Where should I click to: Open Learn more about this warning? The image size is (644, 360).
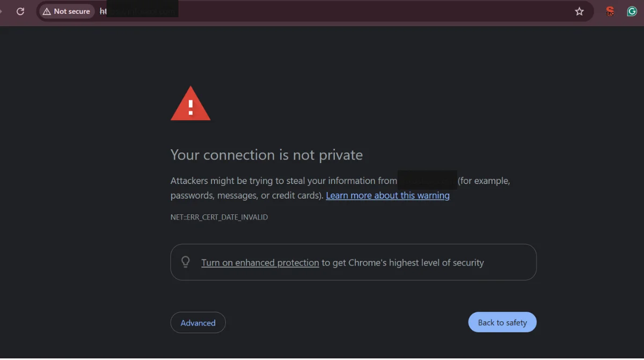click(x=387, y=195)
